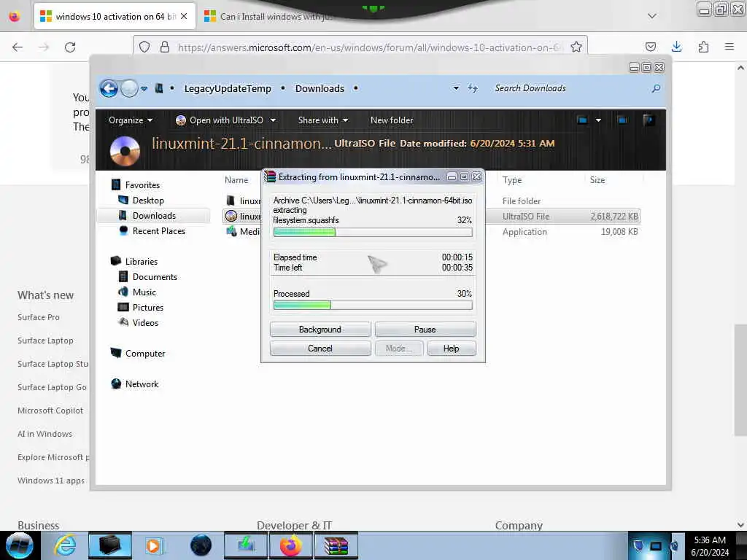Click the Background button in the extraction dialog
This screenshot has height=560, width=747.
(320, 330)
